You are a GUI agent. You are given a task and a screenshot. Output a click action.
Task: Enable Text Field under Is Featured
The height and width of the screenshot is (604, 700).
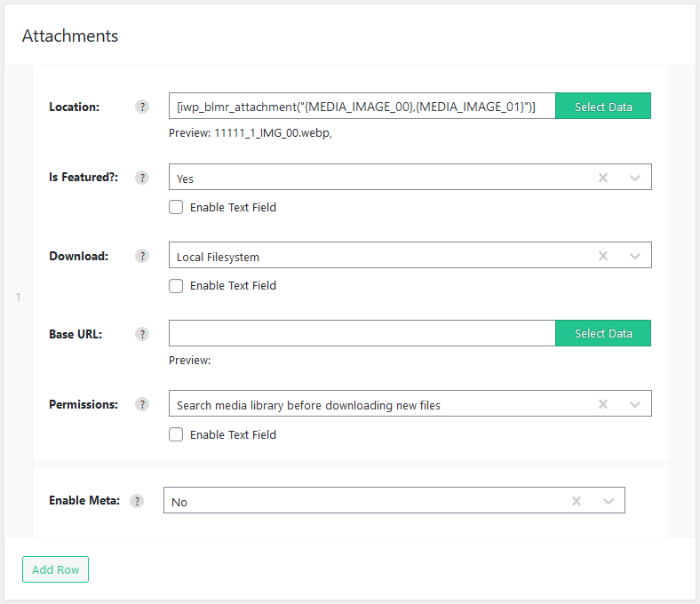coord(176,207)
